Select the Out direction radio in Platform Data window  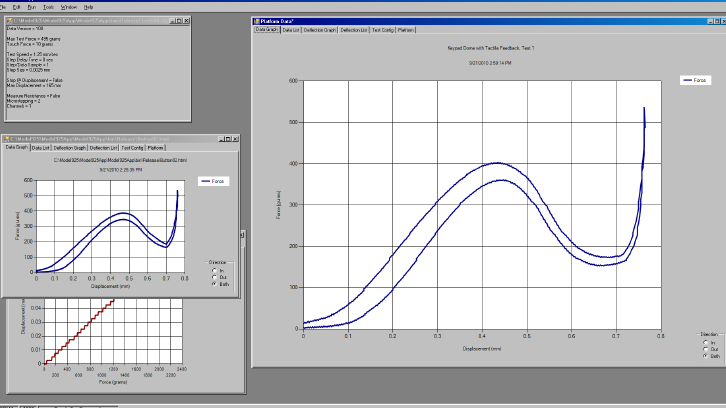pyautogui.click(x=703, y=347)
